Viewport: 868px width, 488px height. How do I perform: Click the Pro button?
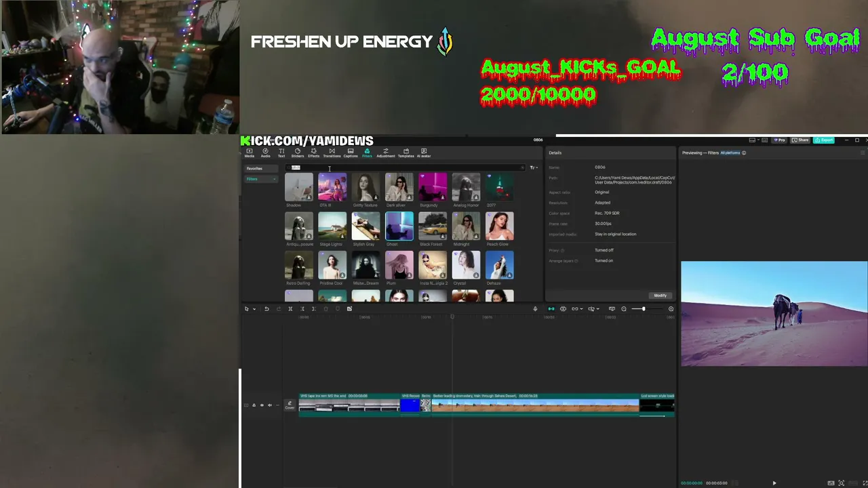[x=780, y=140]
